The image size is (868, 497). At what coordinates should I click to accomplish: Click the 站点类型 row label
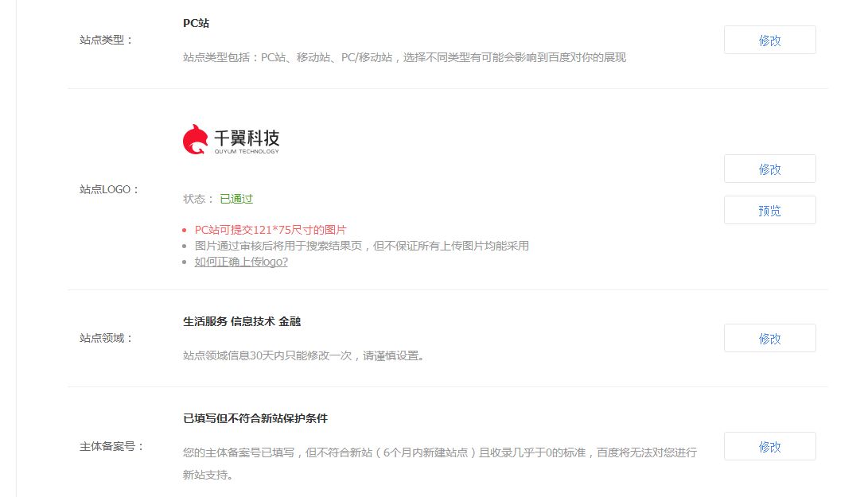click(107, 40)
